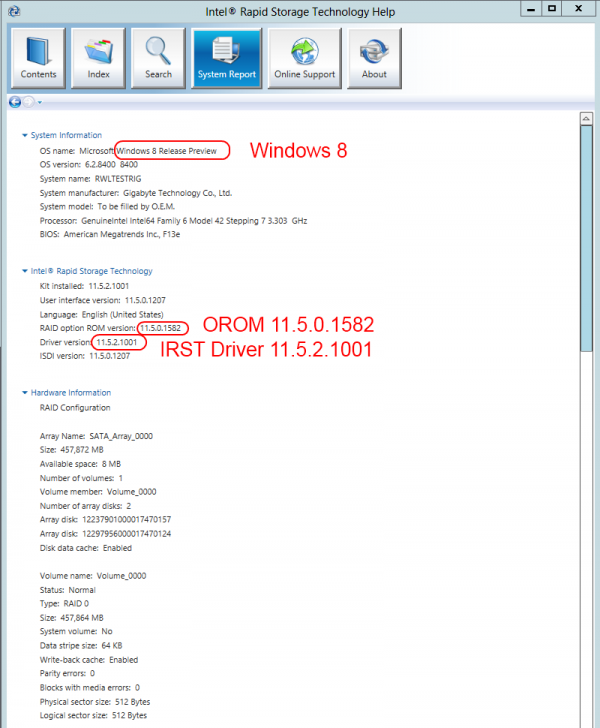Open the Contents help section
This screenshot has height=728, width=600.
pos(38,58)
